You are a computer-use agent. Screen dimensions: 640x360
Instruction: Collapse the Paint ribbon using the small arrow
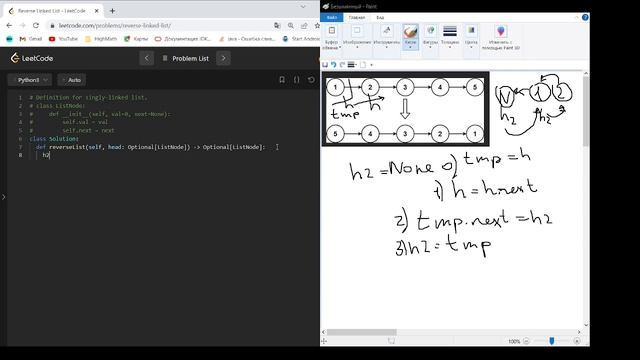click(576, 18)
